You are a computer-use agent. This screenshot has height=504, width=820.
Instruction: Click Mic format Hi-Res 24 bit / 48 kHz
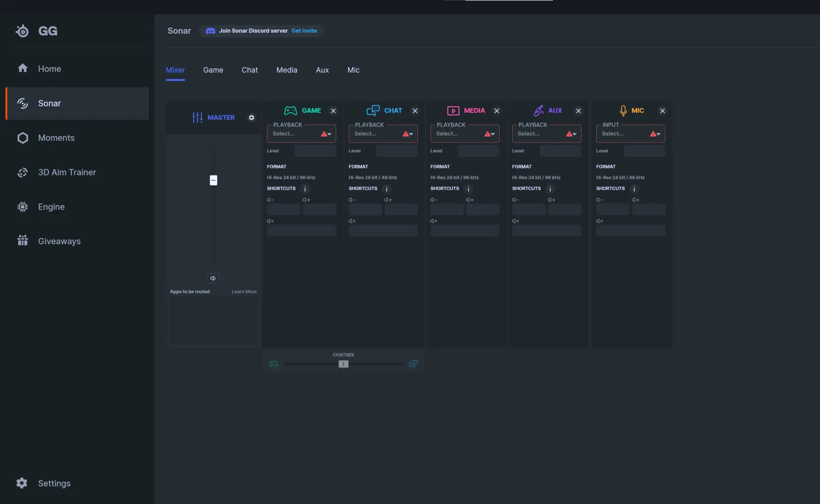(620, 177)
